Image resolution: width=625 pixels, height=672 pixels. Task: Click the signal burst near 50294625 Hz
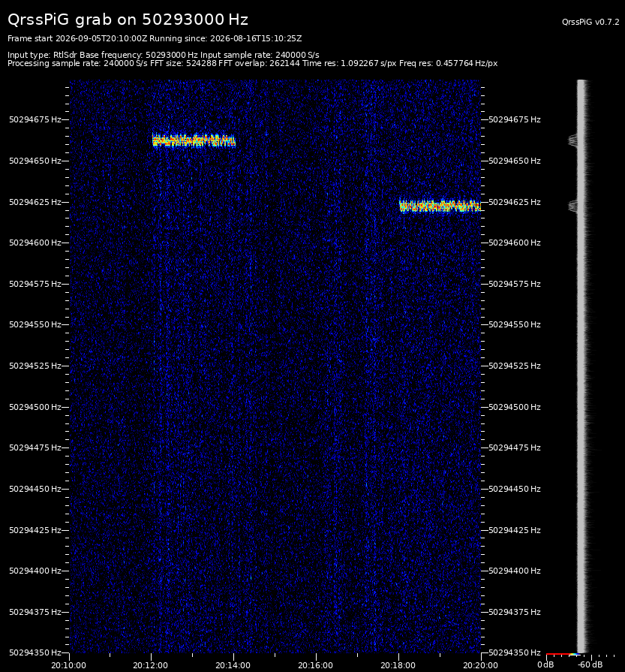click(440, 206)
